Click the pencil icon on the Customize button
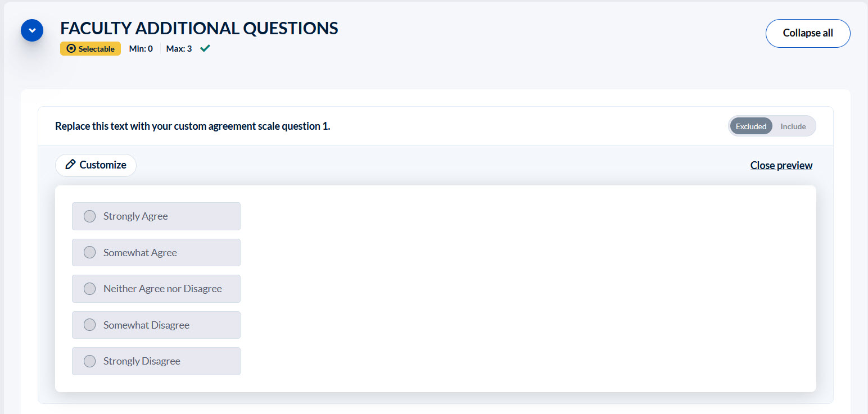This screenshot has width=868, height=414. 70,165
